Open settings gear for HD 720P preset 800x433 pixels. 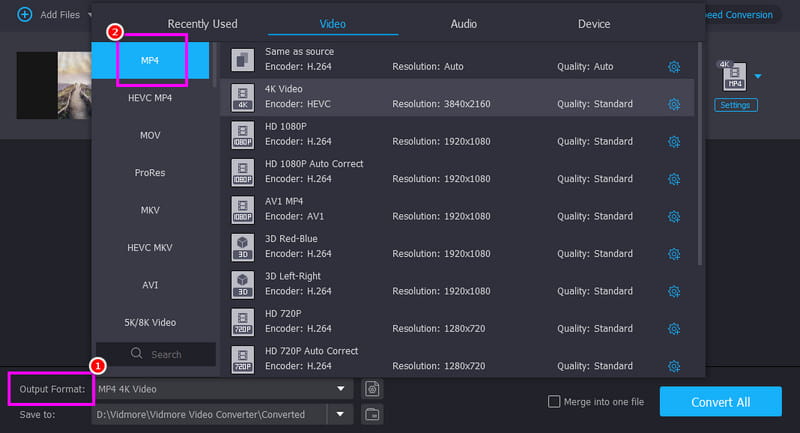(673, 329)
